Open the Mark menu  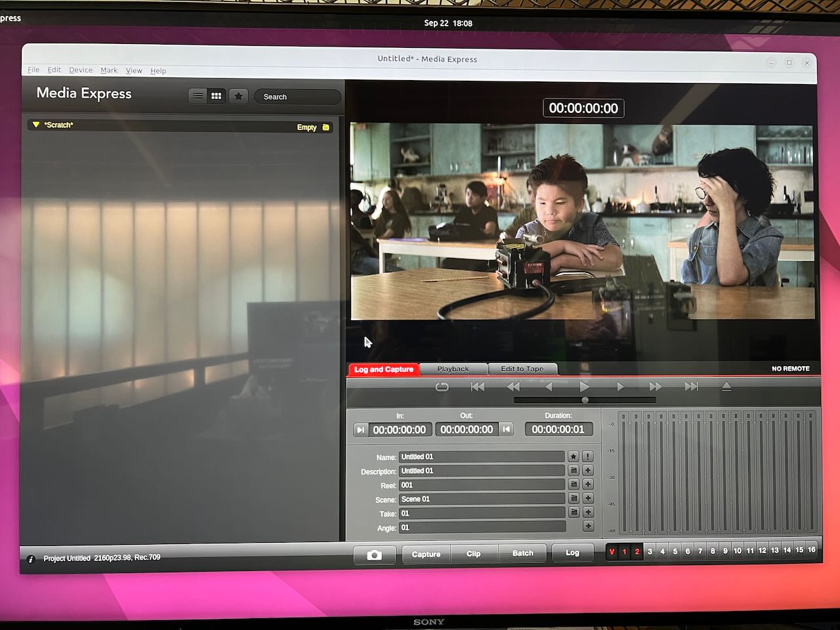[x=109, y=70]
